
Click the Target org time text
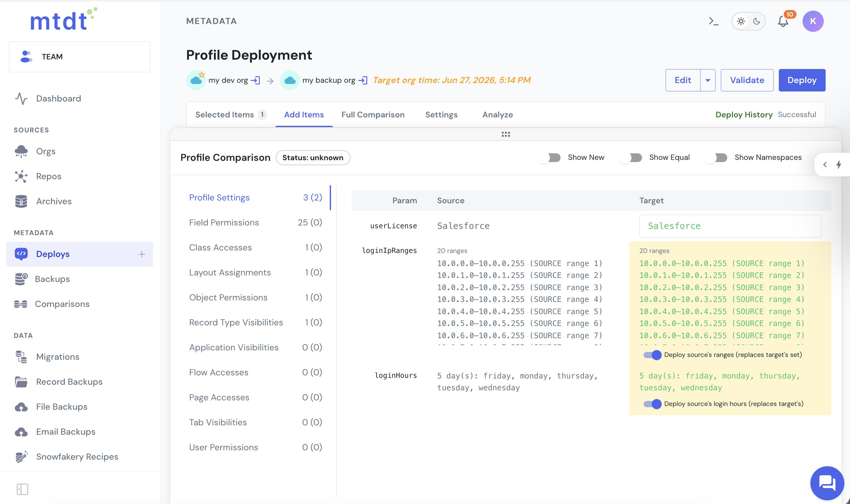(452, 80)
